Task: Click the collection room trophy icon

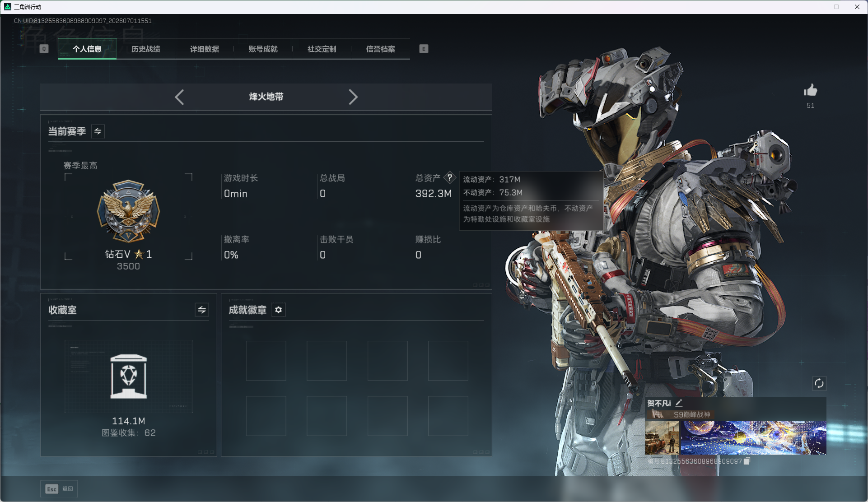Action: point(129,376)
